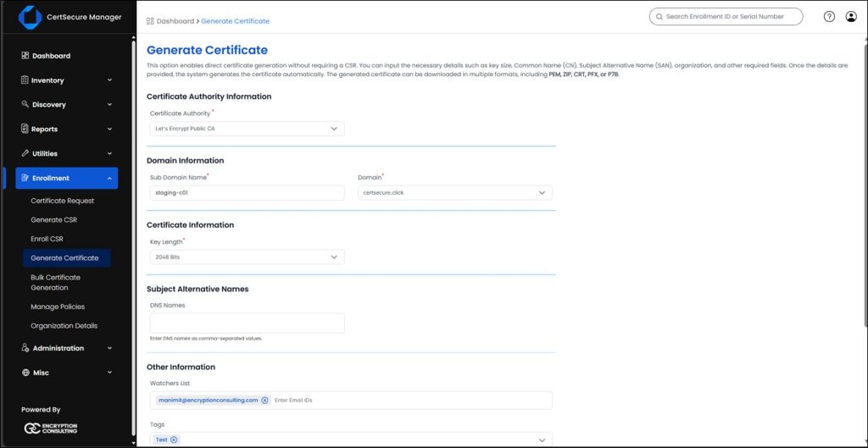Open the Domain dropdown certsecure.click
Screen dimensions: 868x448
455,193
